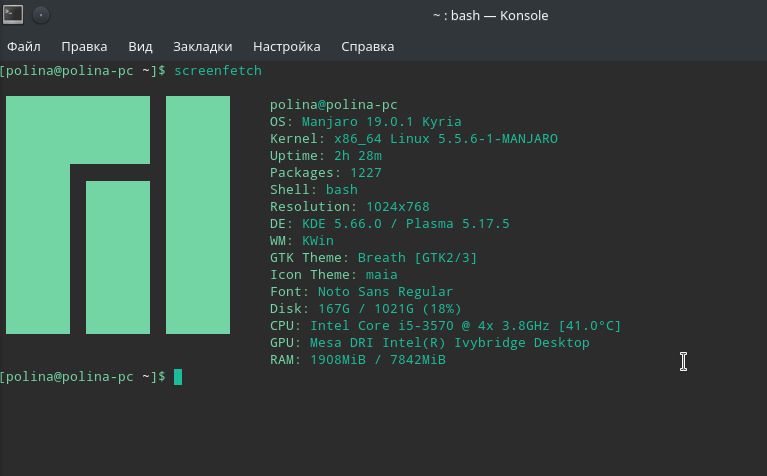The width and height of the screenshot is (767, 476).
Task: Click the Konsole terminal icon in title bar
Action: tap(13, 14)
